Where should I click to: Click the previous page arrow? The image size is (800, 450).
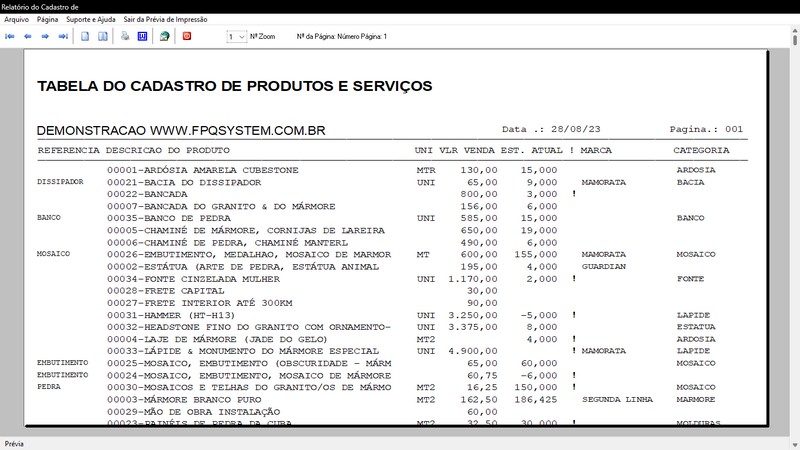point(28,36)
